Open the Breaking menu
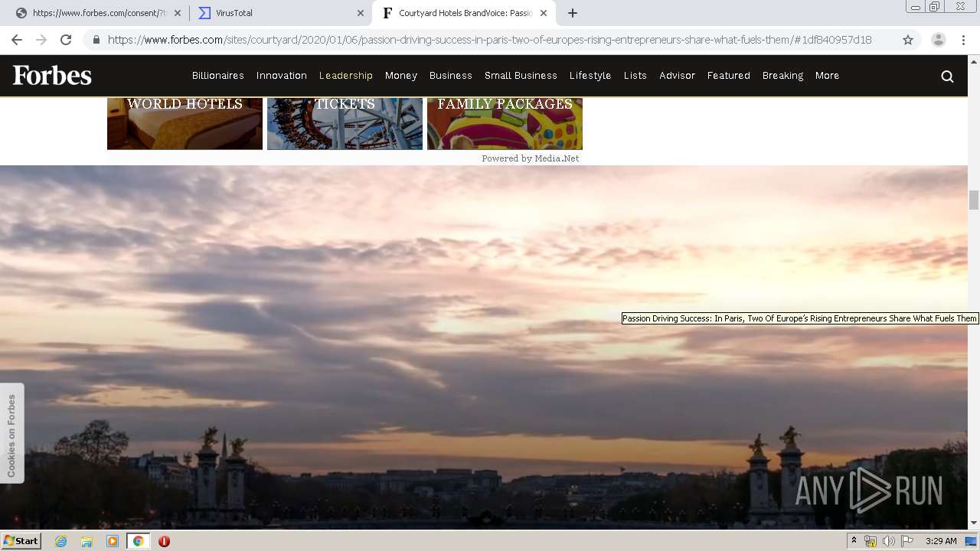Screen dimensions: 980x551 point(782,76)
